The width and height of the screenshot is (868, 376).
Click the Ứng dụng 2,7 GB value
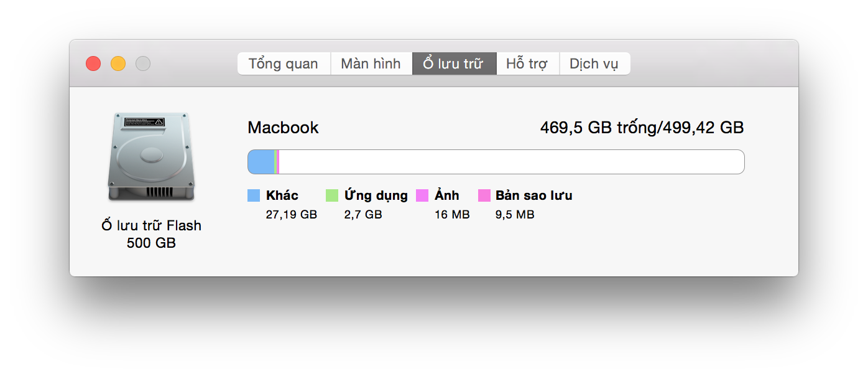coord(363,215)
